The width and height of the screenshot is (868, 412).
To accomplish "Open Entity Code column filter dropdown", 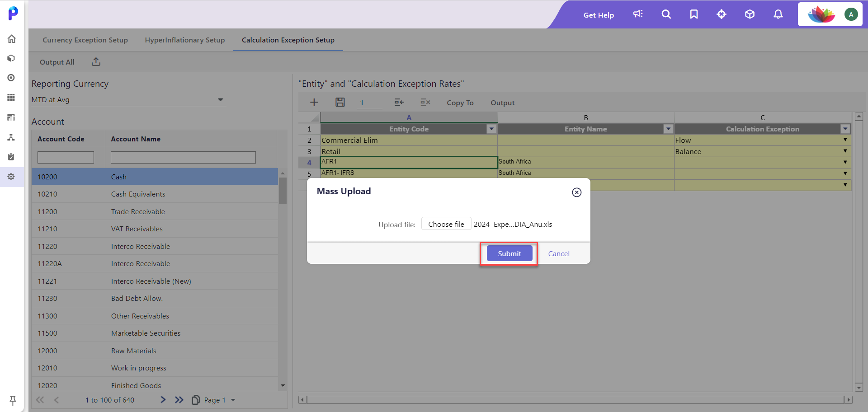I will pyautogui.click(x=491, y=129).
